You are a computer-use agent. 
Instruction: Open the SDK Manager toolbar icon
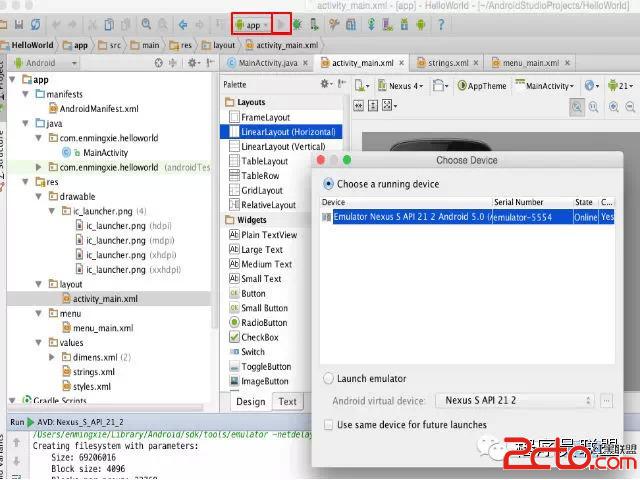click(404, 25)
